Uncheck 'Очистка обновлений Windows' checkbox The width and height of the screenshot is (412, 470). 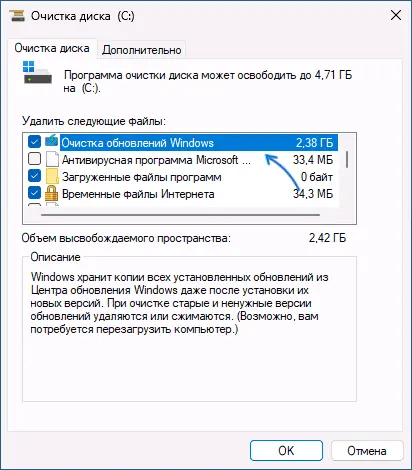coord(34,142)
